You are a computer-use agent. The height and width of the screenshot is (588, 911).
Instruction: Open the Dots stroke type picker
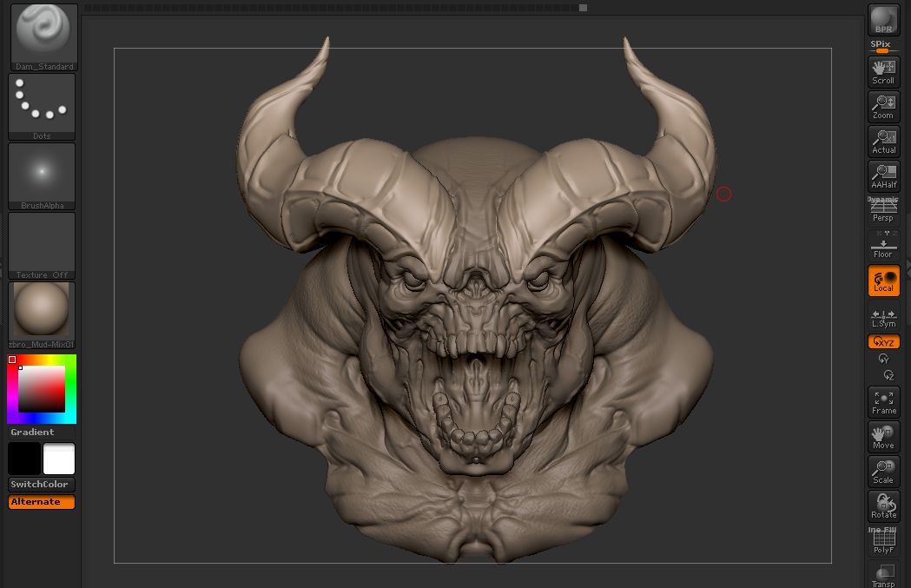click(x=42, y=107)
